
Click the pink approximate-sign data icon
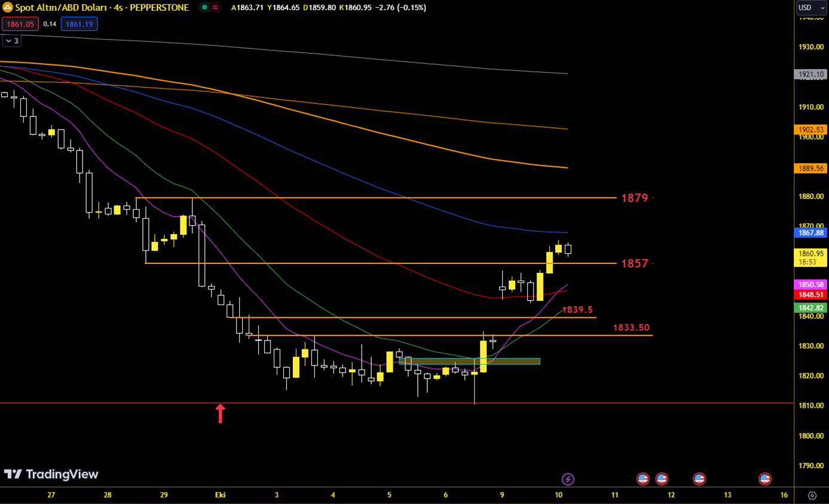click(215, 8)
